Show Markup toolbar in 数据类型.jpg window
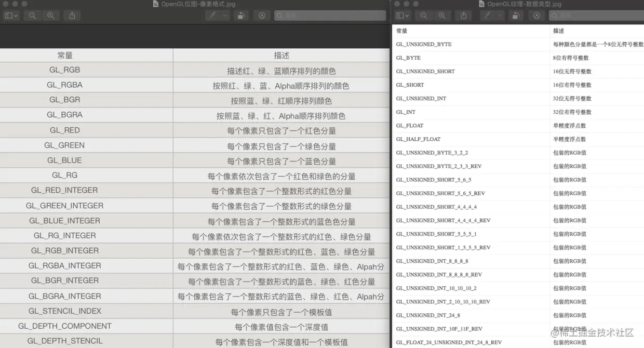 [536, 16]
